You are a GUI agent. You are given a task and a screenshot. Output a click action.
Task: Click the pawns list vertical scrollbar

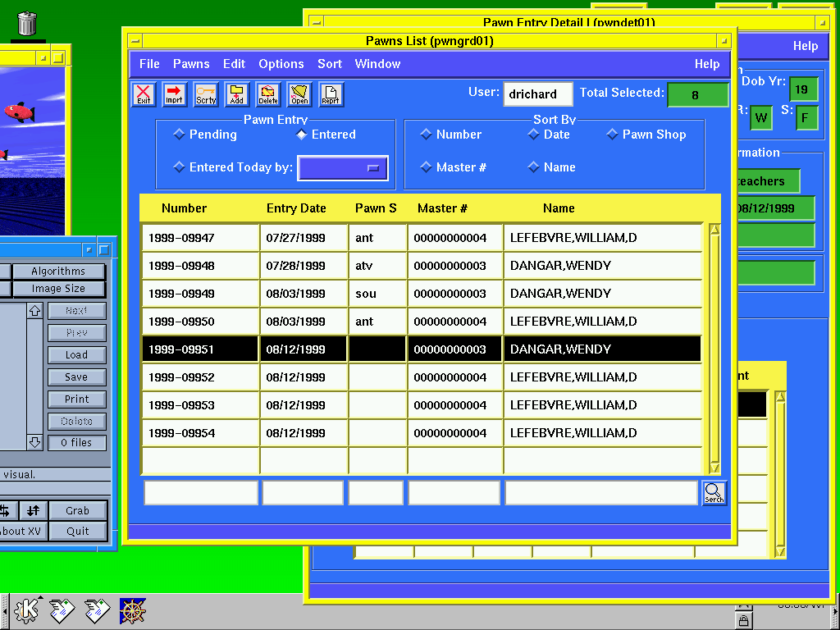click(x=714, y=345)
